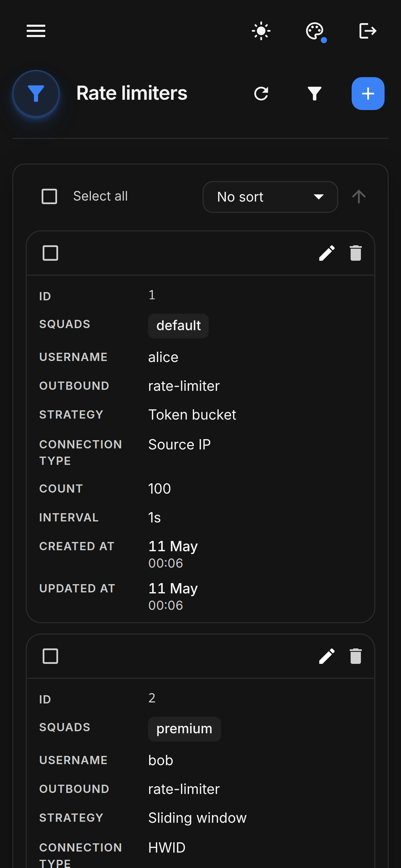Click the premium squad chip
Image resolution: width=401 pixels, height=868 pixels.
pos(184,729)
